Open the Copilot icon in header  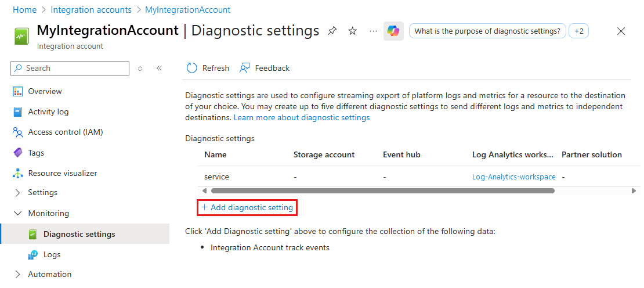(393, 31)
